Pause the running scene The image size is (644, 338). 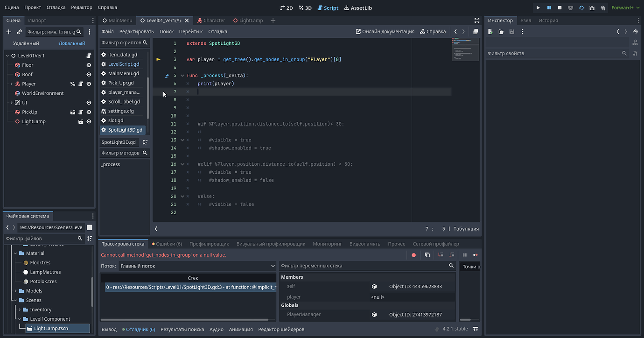pyautogui.click(x=548, y=7)
